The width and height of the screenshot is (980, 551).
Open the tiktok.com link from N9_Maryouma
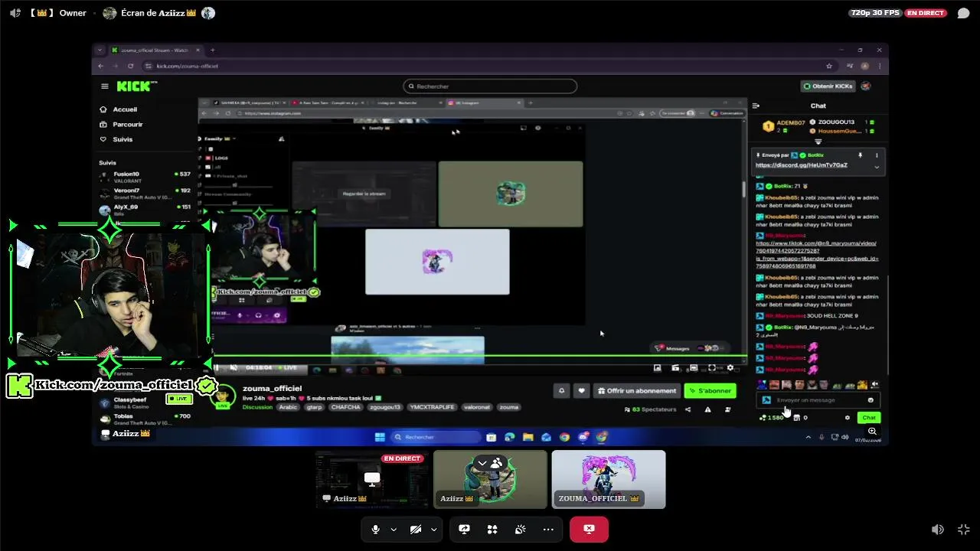(817, 255)
